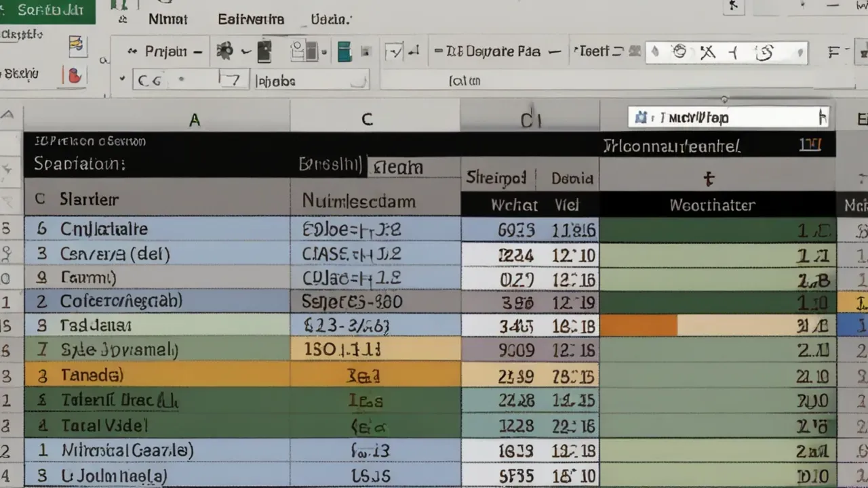This screenshot has width=868, height=488.
Task: Click the dark document icon after the gear
Action: [x=264, y=52]
